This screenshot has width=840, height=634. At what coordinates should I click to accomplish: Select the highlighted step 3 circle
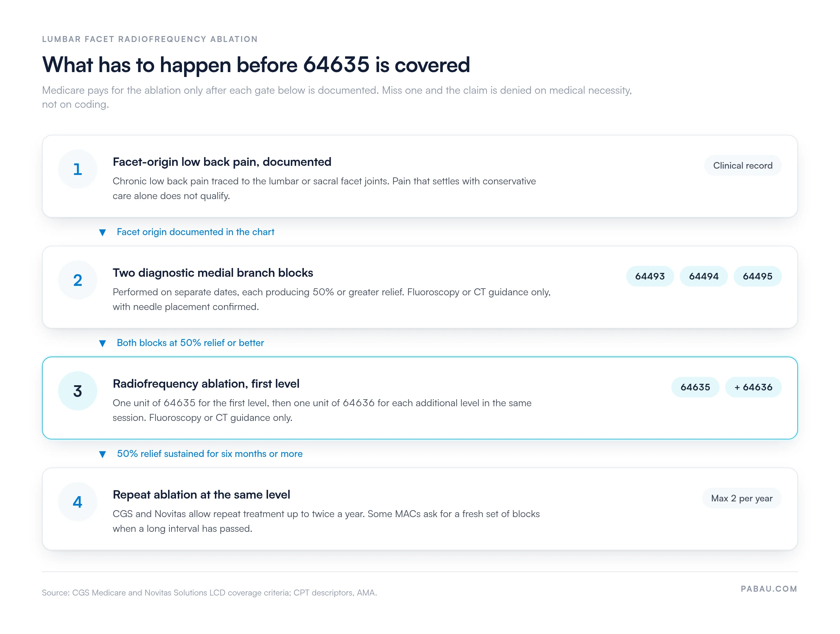click(x=77, y=391)
